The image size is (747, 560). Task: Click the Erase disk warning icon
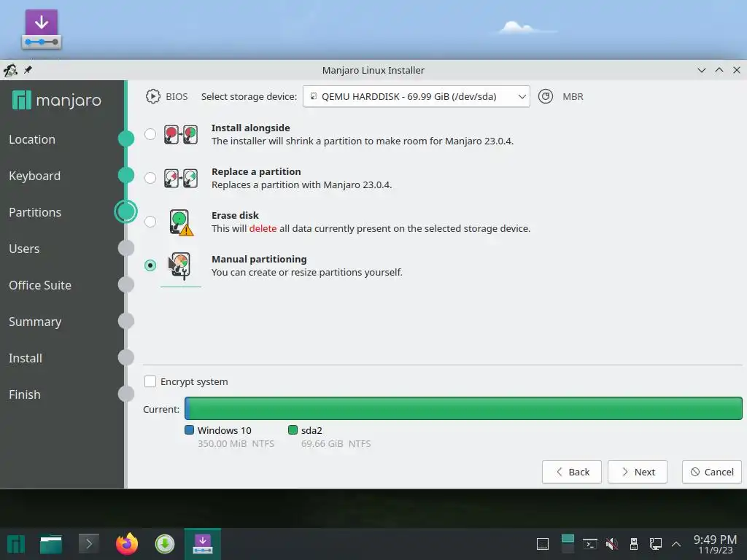pyautogui.click(x=181, y=222)
